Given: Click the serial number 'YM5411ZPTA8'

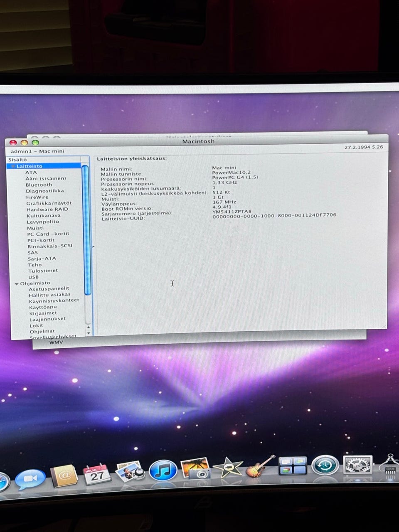Looking at the screenshot, I should pos(232,211).
